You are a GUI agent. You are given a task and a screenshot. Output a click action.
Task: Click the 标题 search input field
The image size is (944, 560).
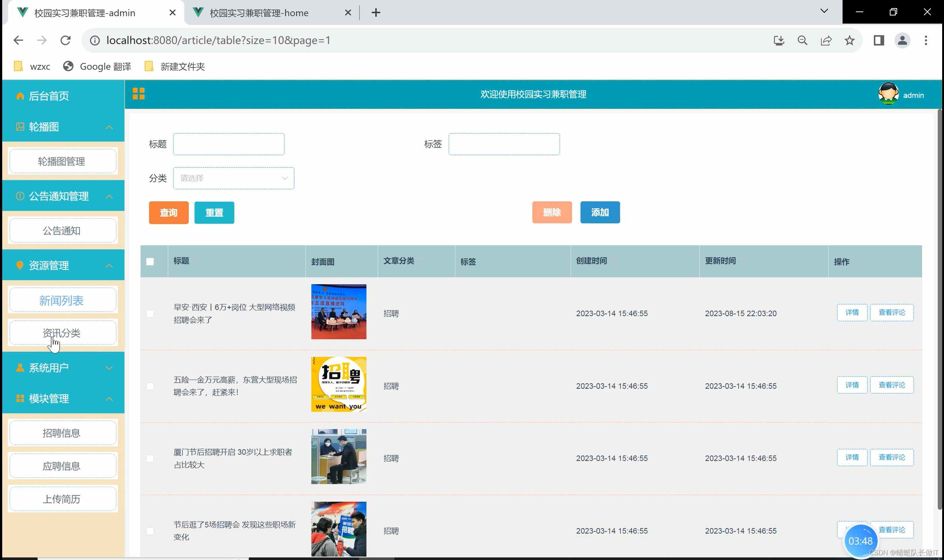228,144
